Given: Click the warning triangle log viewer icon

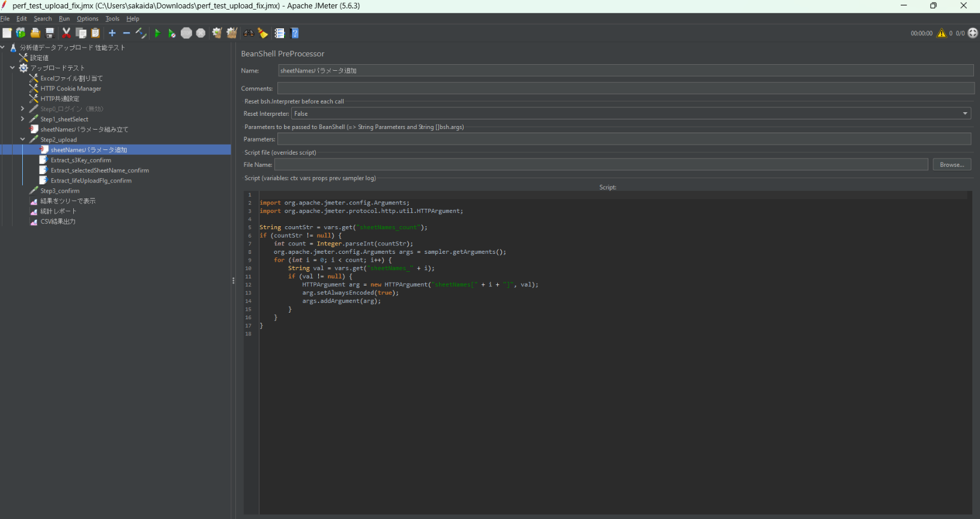Looking at the screenshot, I should [x=942, y=33].
